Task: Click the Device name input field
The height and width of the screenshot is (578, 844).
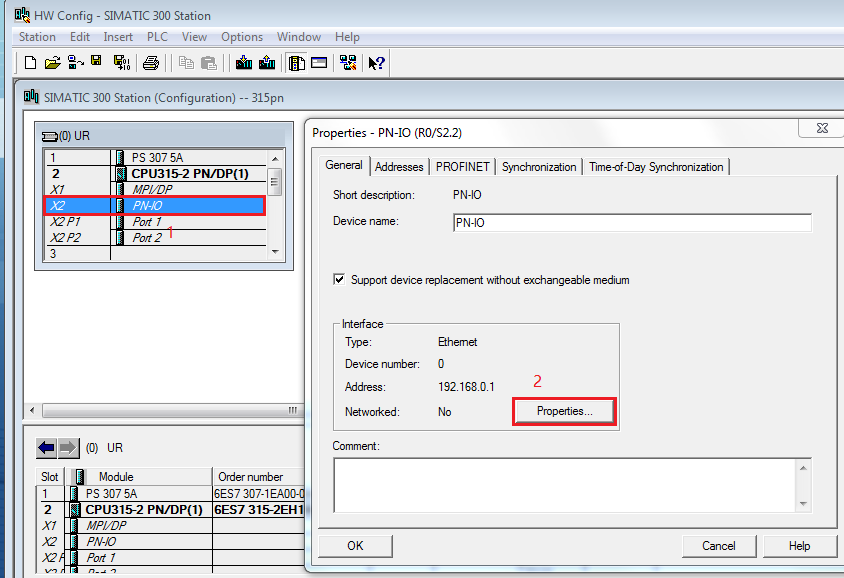Action: pyautogui.click(x=632, y=223)
